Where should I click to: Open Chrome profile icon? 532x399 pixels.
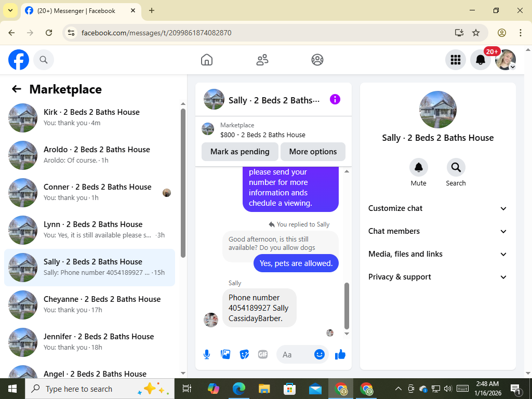502,33
